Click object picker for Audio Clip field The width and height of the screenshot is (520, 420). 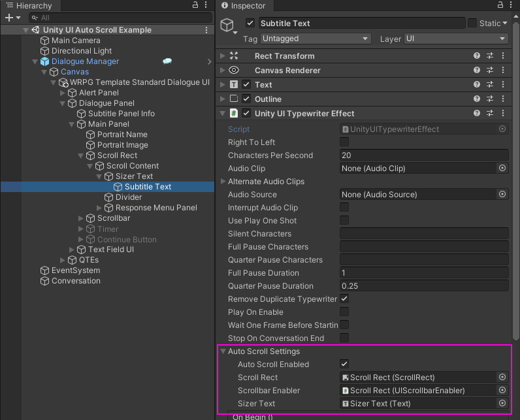tap(502, 168)
